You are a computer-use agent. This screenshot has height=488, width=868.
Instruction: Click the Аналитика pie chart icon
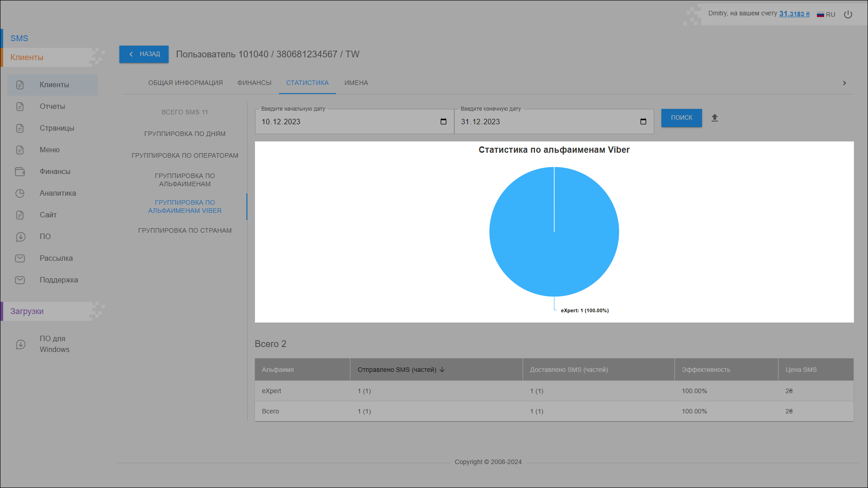click(20, 193)
